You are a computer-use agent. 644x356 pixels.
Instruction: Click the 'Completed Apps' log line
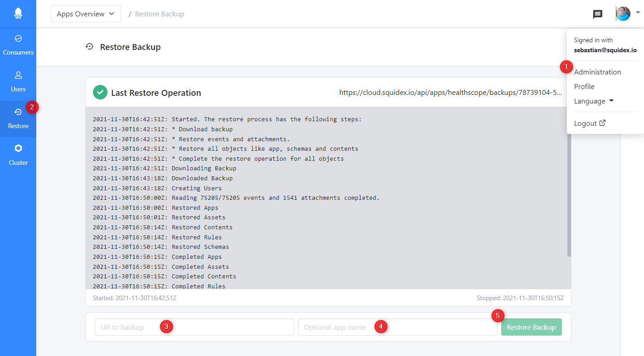(157, 257)
